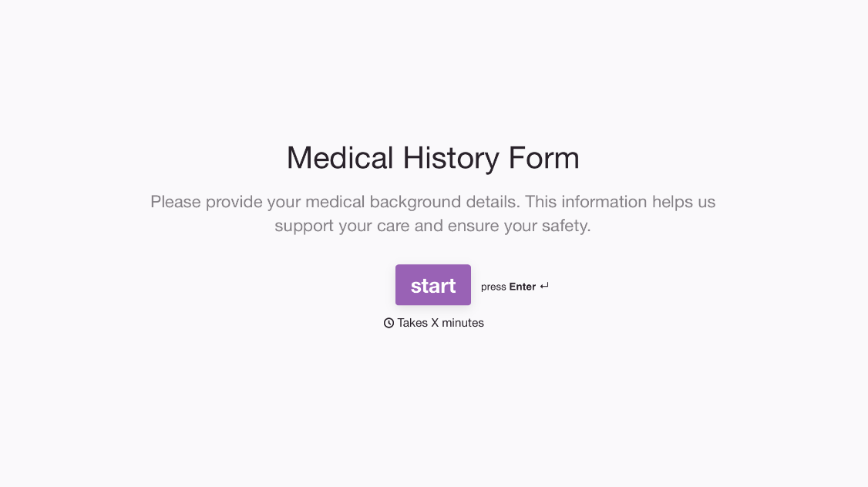Select the Medical History Form heading
The image size is (868, 487).
[x=432, y=158]
